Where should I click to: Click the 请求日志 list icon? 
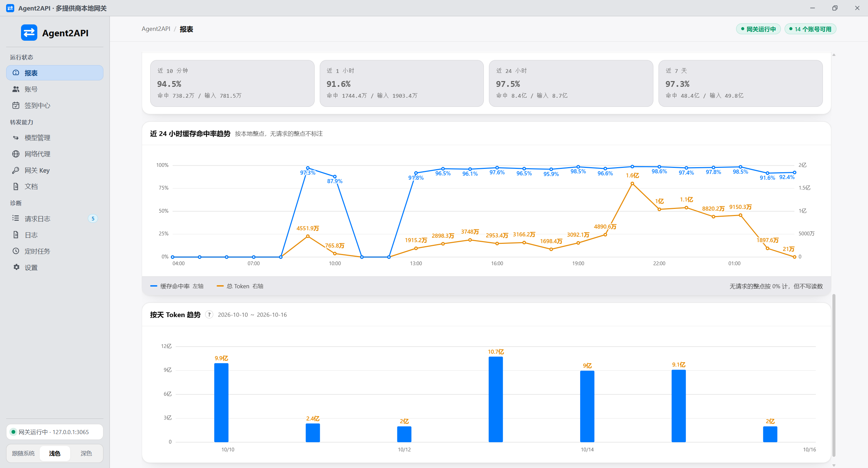click(16, 218)
